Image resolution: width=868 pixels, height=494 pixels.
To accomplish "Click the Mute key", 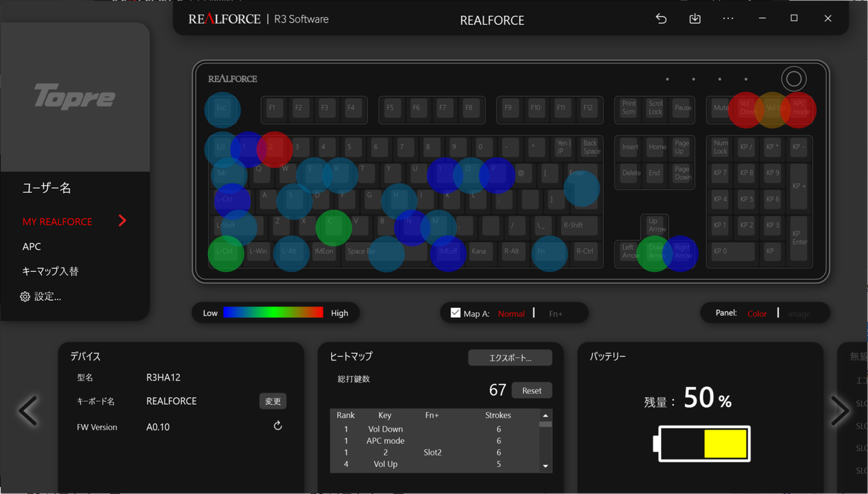I will tap(721, 108).
